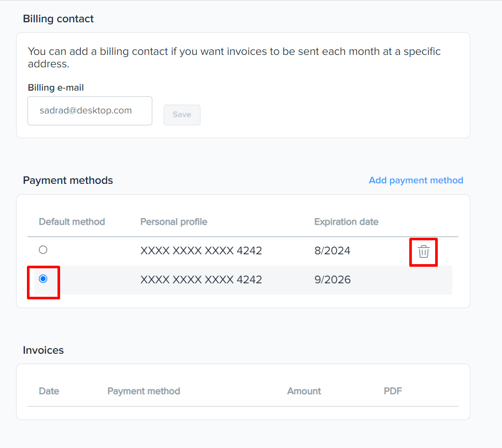This screenshot has width=502, height=448.
Task: Click the PDF column header
Action: tap(393, 391)
